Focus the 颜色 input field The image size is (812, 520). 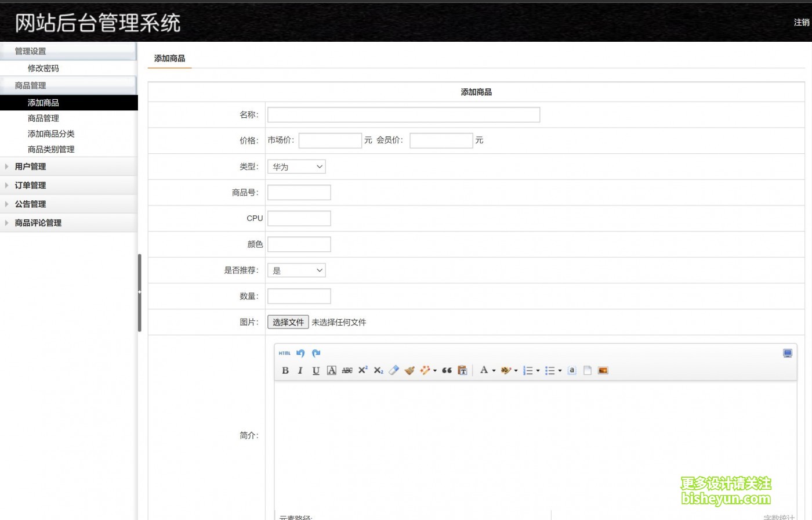299,244
